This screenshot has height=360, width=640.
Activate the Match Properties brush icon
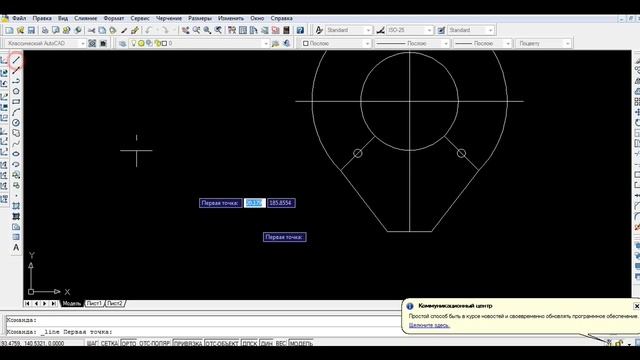124,30
